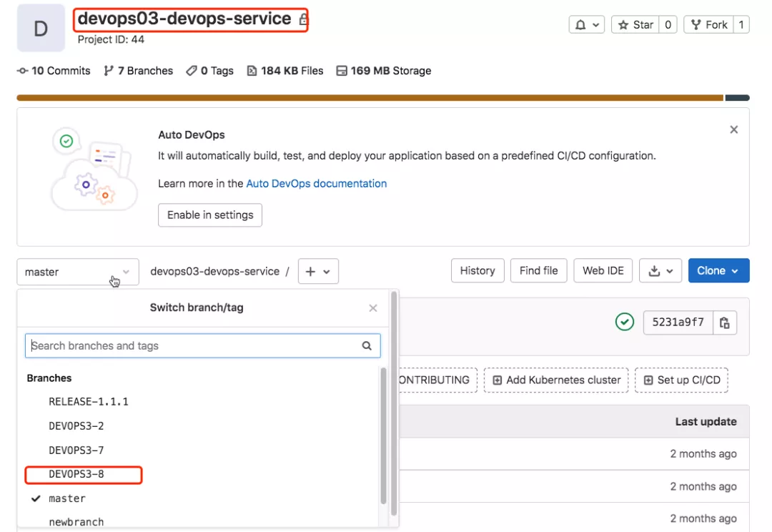Click Project ID: 44 text

111,39
